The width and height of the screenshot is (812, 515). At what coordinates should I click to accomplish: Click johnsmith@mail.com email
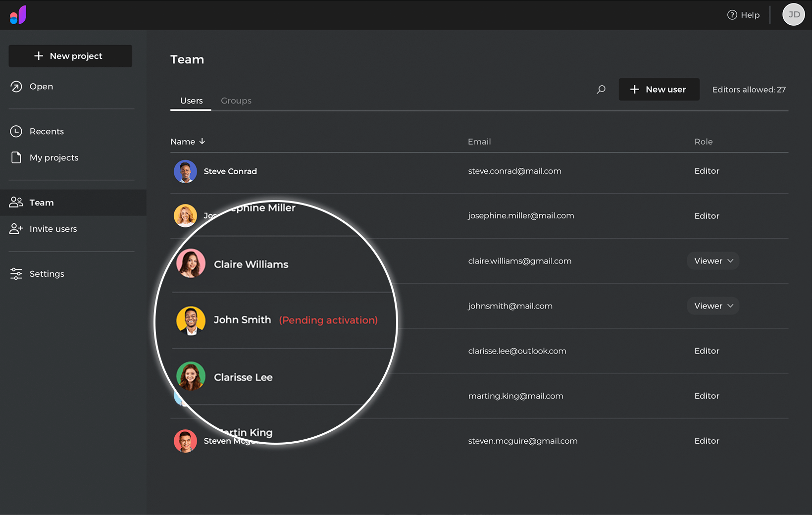click(510, 306)
